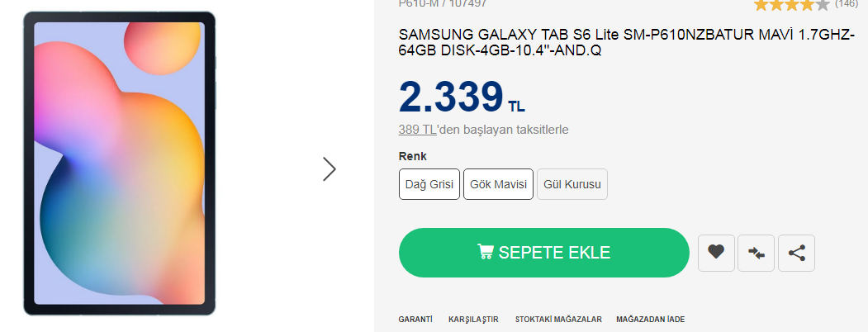This screenshot has width=868, height=332.
Task: Switch to KARŞILAŞTIR tab
Action: [473, 319]
